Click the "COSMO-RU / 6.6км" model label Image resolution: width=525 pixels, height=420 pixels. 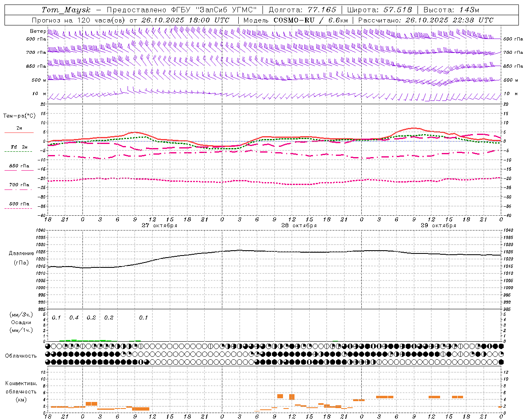point(310,20)
